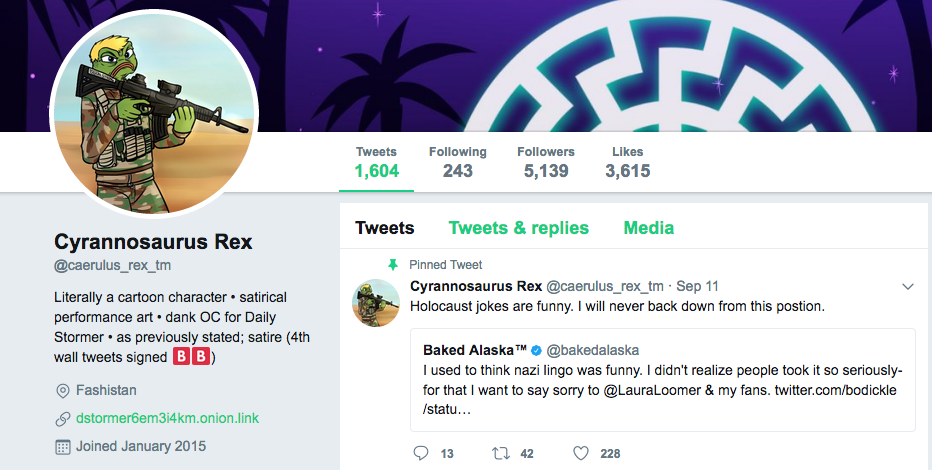
Task: Click the reply speech bubble icon
Action: click(x=421, y=453)
